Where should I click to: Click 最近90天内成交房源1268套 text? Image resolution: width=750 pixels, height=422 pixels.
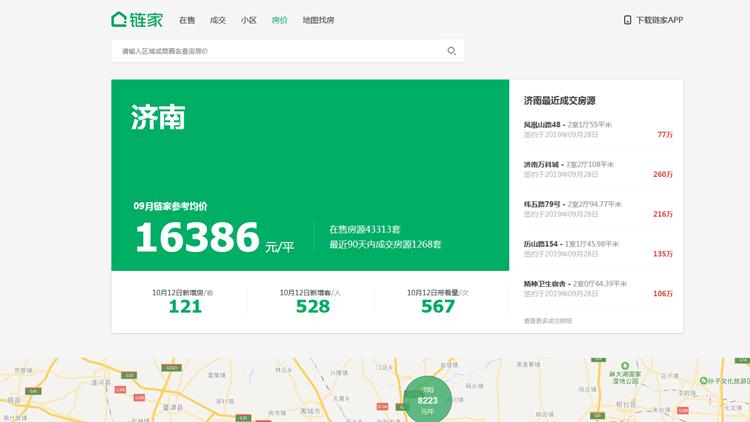point(385,244)
